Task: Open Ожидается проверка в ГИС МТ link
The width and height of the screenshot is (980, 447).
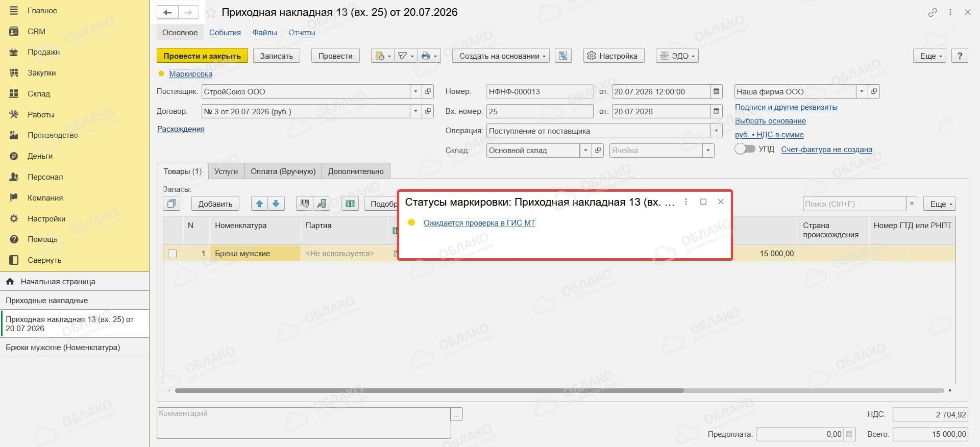Action: point(479,223)
